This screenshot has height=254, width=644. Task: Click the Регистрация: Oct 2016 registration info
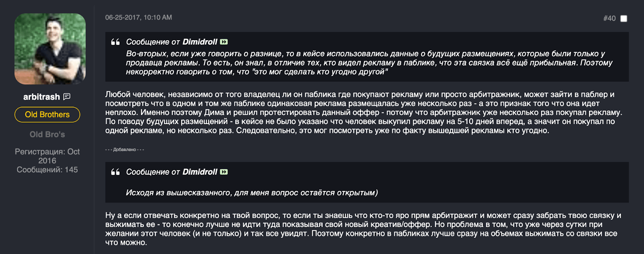pyautogui.click(x=47, y=156)
